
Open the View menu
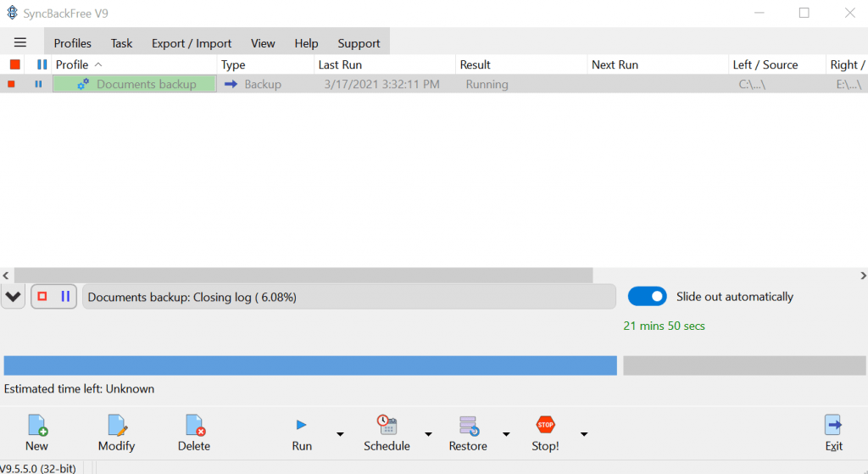pos(263,43)
